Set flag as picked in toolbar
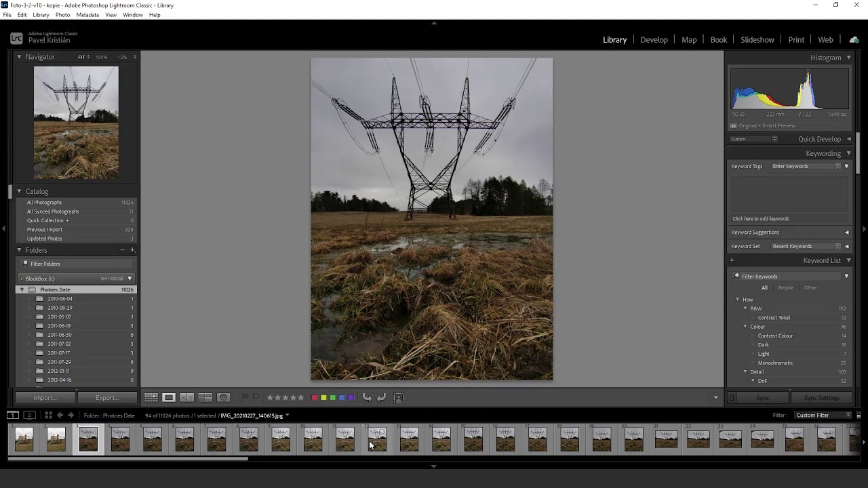The height and width of the screenshot is (488, 868). [245, 398]
